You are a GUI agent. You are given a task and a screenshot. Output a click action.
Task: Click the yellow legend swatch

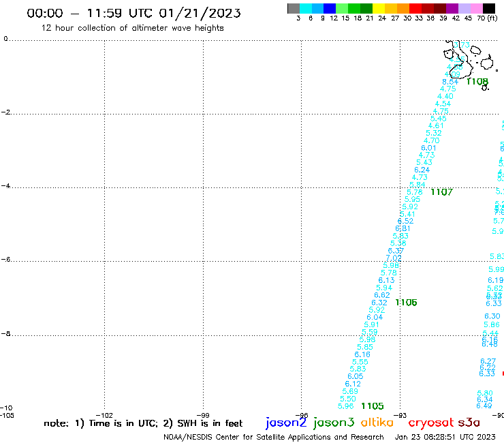[378, 8]
